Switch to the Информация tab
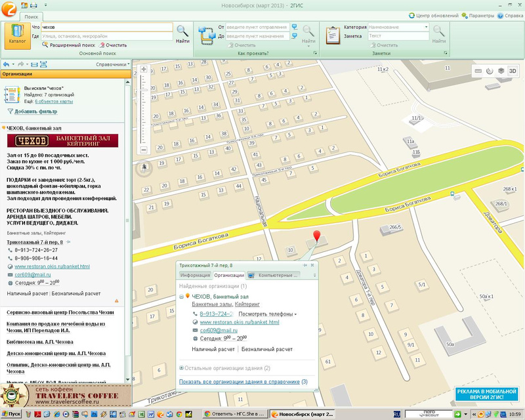 [x=195, y=276]
